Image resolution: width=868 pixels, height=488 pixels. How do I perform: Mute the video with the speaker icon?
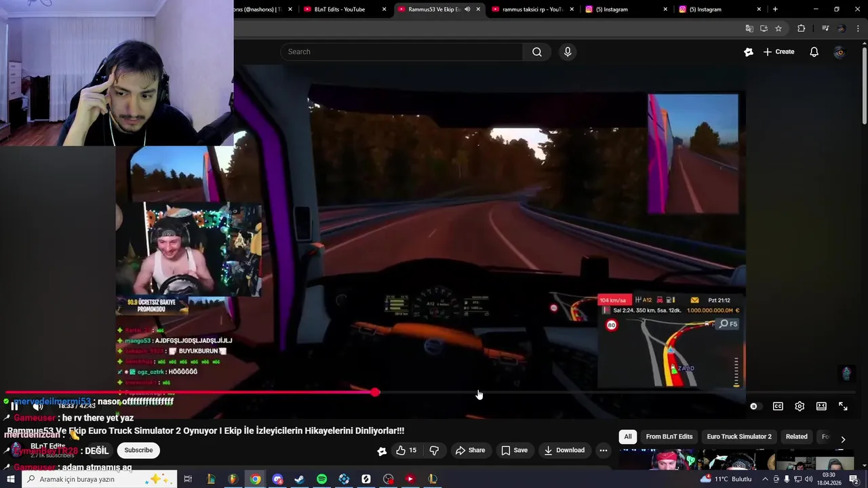[x=38, y=407]
